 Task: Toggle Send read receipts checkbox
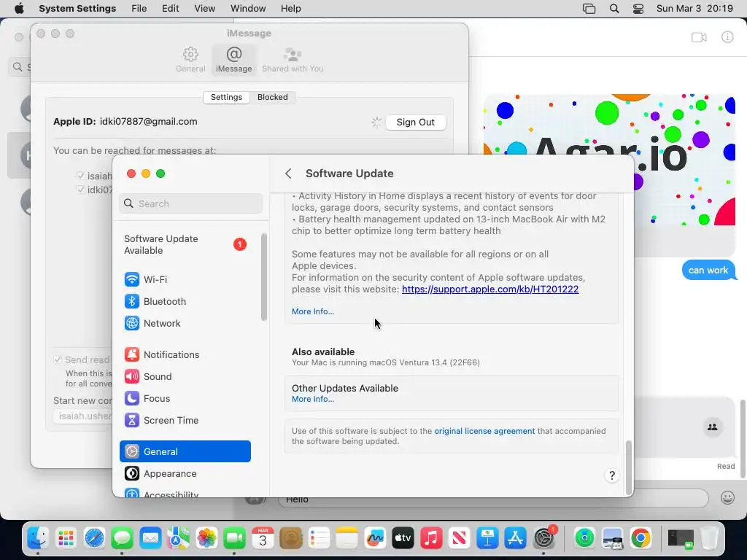[x=58, y=359]
